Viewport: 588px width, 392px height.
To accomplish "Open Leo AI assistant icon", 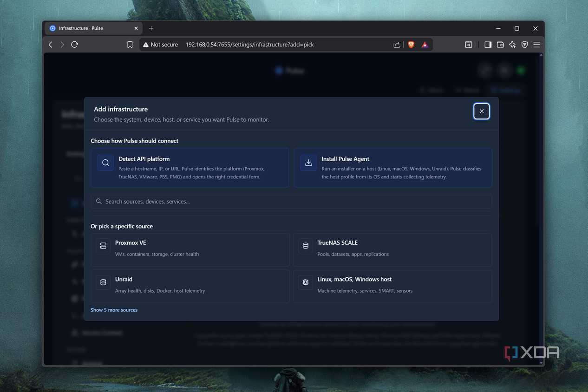I will [512, 45].
